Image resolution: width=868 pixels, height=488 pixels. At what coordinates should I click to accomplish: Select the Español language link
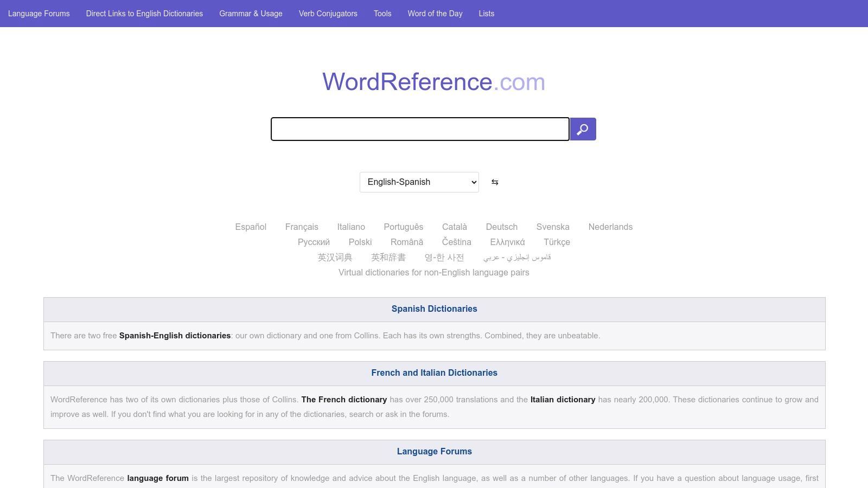(250, 227)
